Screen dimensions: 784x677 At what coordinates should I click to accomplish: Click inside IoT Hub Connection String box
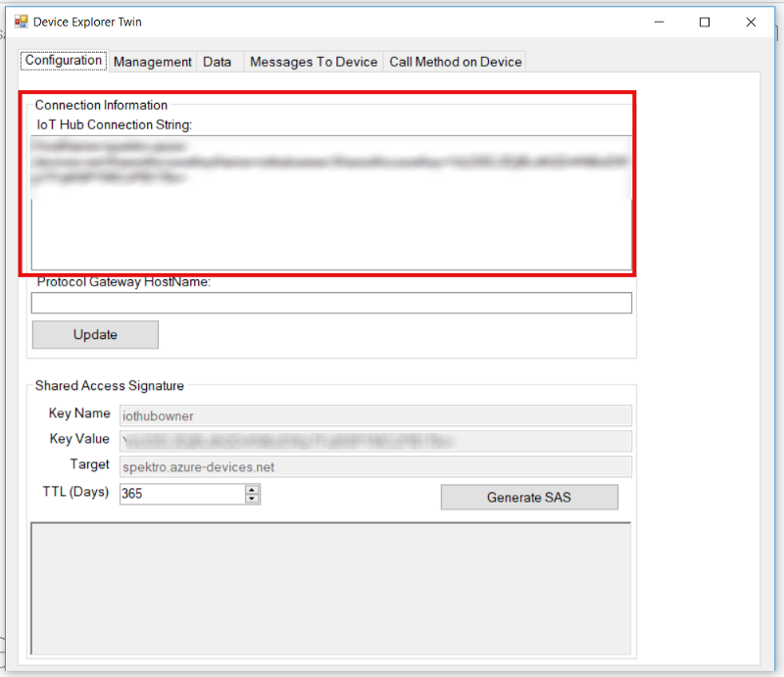(331, 203)
